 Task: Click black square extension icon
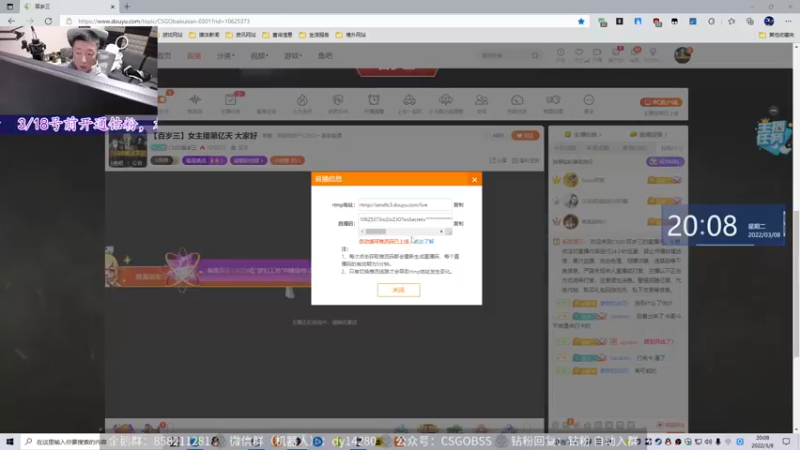coord(619,21)
